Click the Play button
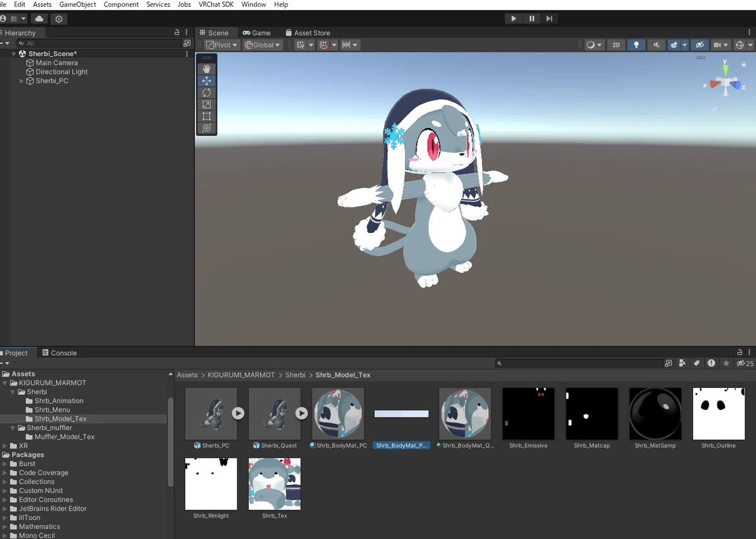 513,19
